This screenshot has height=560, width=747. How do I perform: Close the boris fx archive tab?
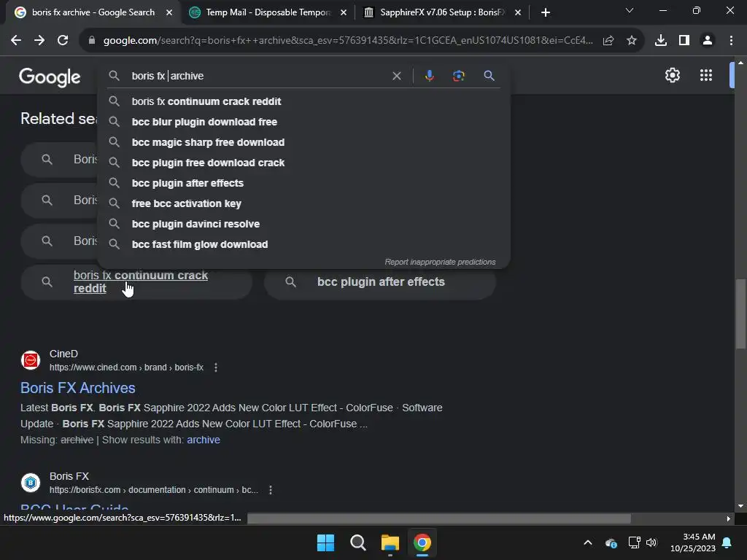(169, 12)
